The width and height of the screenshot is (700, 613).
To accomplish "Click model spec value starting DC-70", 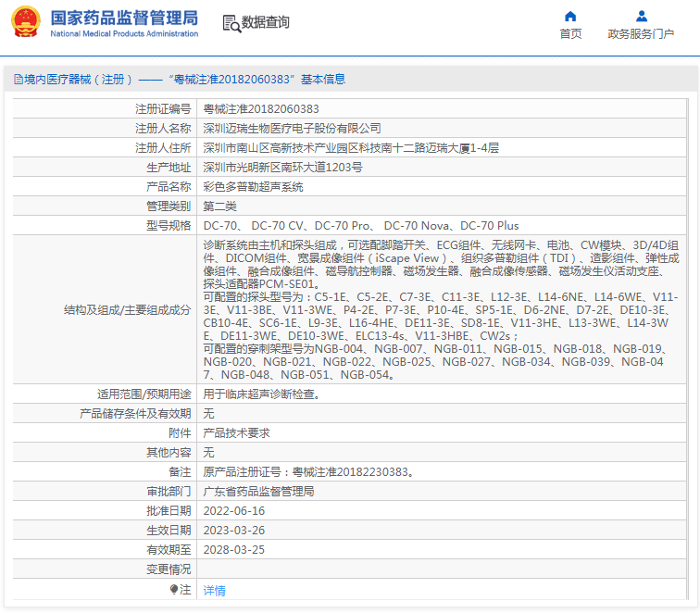I will point(361,225).
